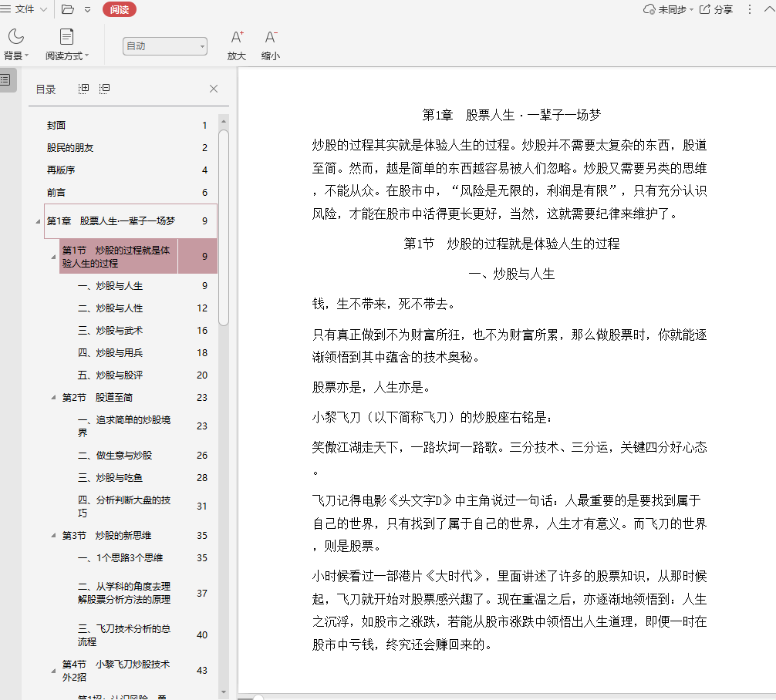
Task: Collapse the 第2节 tree triangle
Action: 53,397
